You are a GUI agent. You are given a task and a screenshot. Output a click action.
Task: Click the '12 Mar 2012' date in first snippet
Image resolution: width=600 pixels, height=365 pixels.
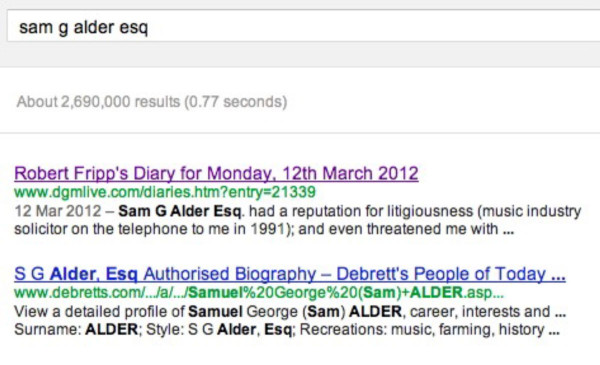click(58, 211)
